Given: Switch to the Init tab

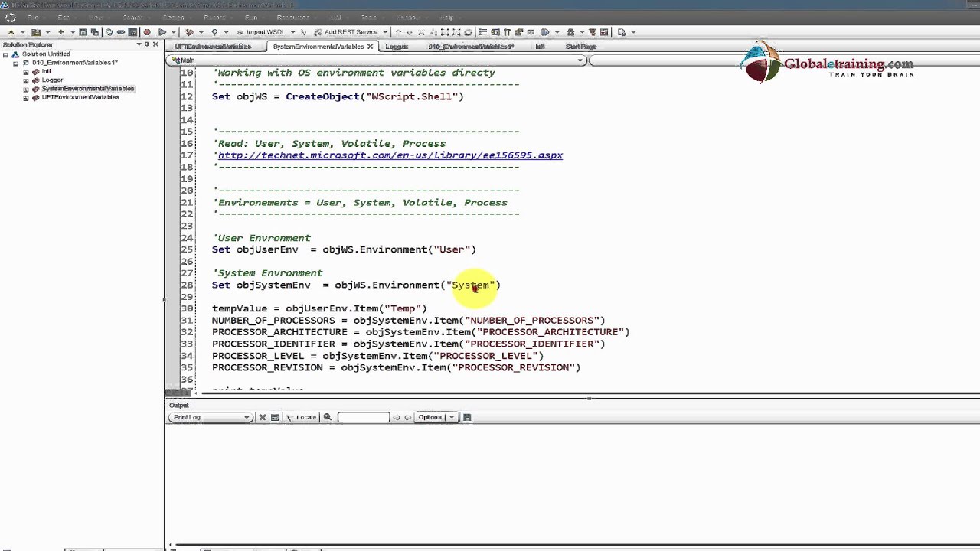Looking at the screenshot, I should pyautogui.click(x=540, y=47).
